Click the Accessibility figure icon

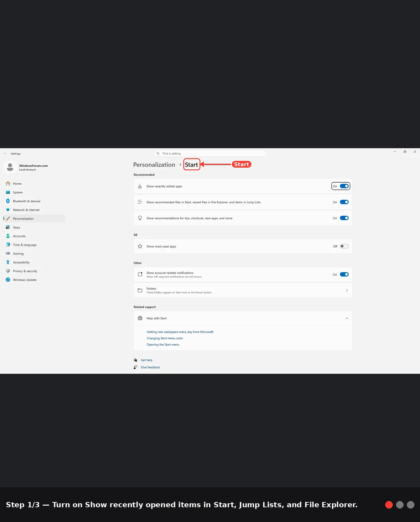8,262
